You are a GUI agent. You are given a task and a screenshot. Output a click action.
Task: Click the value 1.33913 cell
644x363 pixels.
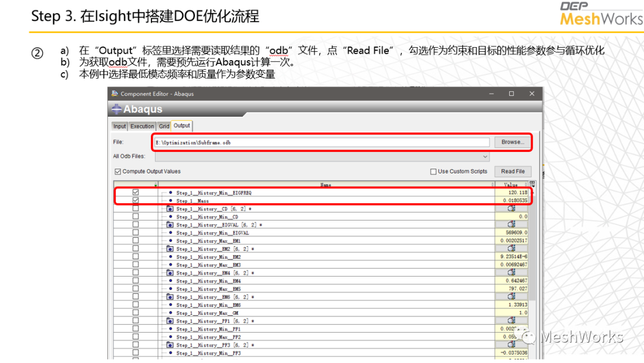point(512,305)
